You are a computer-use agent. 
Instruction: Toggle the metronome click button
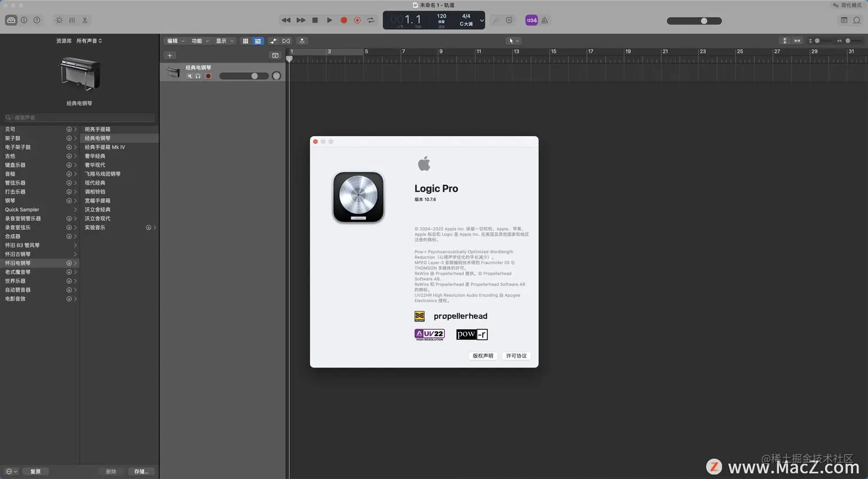coord(544,20)
